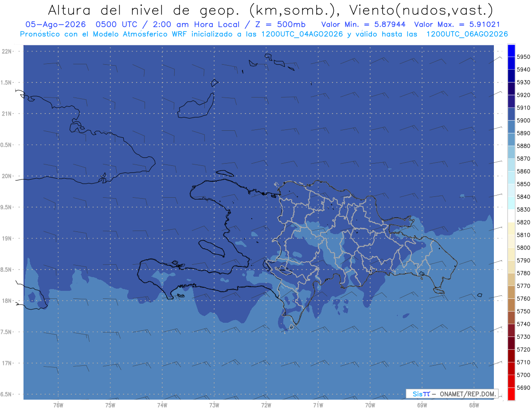Click the '68W' longitude label
This screenshot has height=411, width=532.
(473, 405)
